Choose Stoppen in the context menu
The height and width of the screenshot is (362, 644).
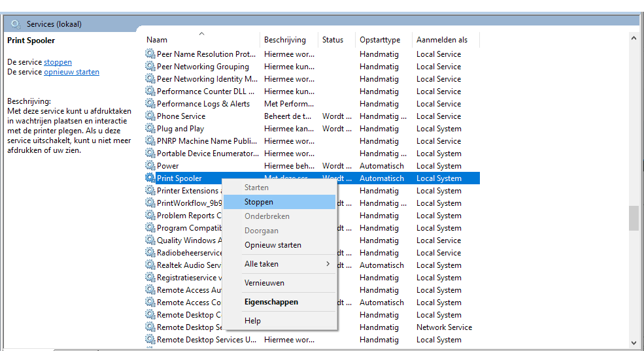coord(279,202)
